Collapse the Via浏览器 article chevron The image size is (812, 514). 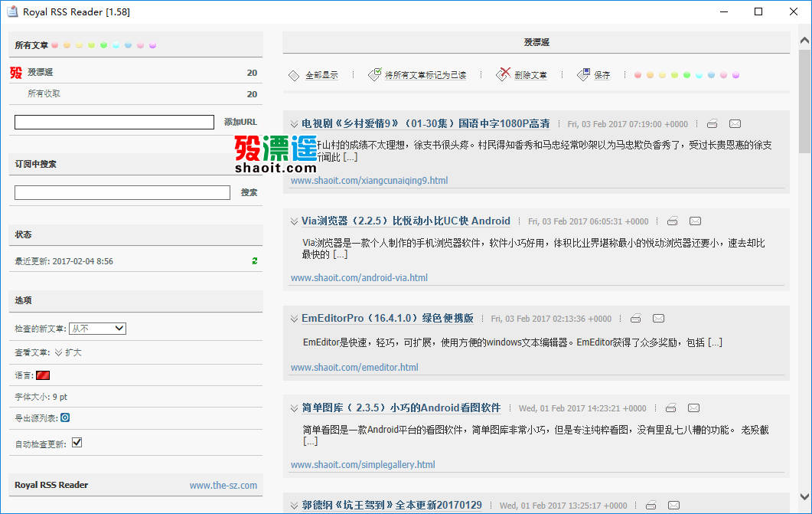(294, 222)
